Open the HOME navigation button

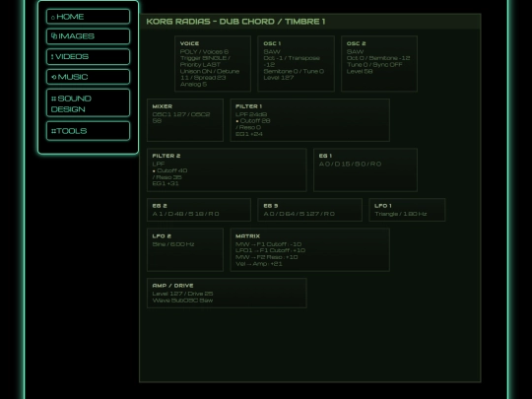click(88, 17)
